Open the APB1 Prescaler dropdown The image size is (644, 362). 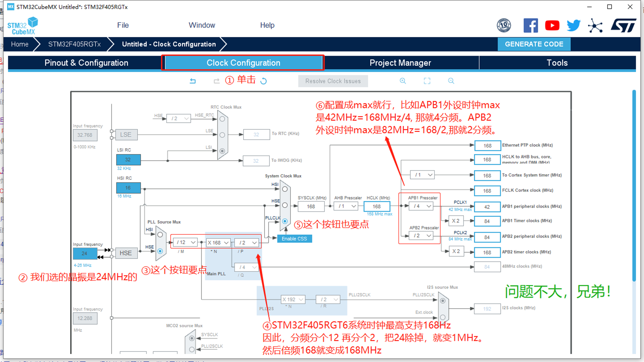421,206
